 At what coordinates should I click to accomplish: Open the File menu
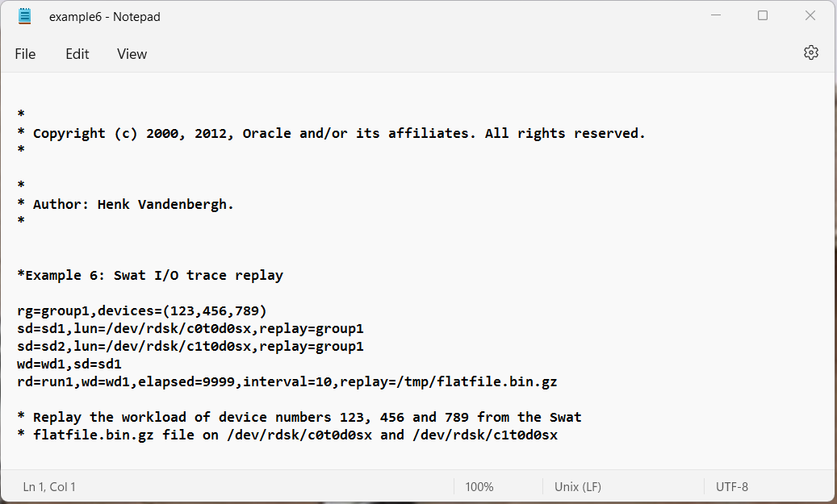pyautogui.click(x=25, y=54)
